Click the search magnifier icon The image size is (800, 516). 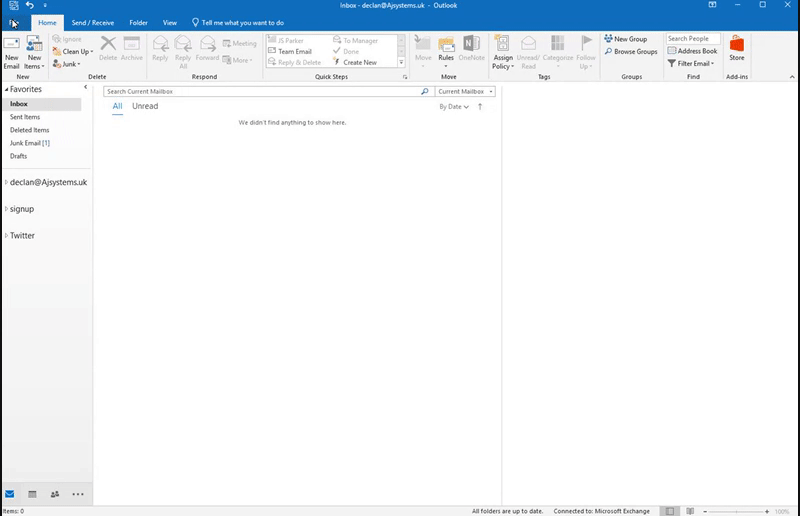(424, 91)
